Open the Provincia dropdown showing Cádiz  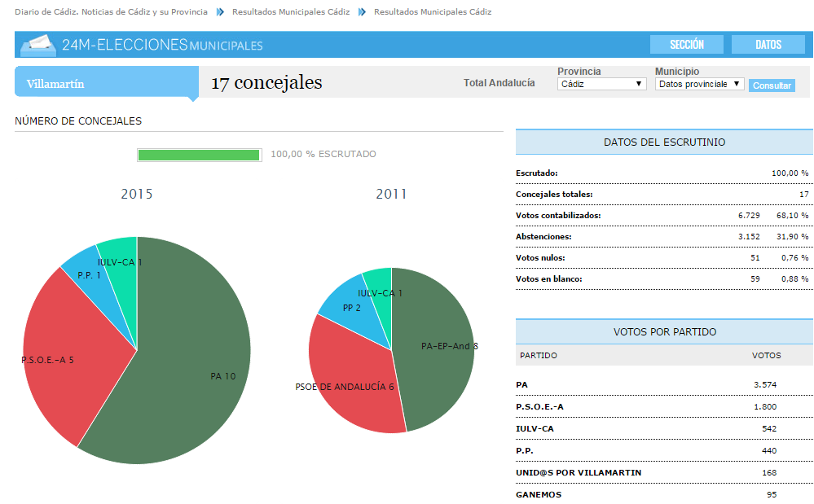601,84
